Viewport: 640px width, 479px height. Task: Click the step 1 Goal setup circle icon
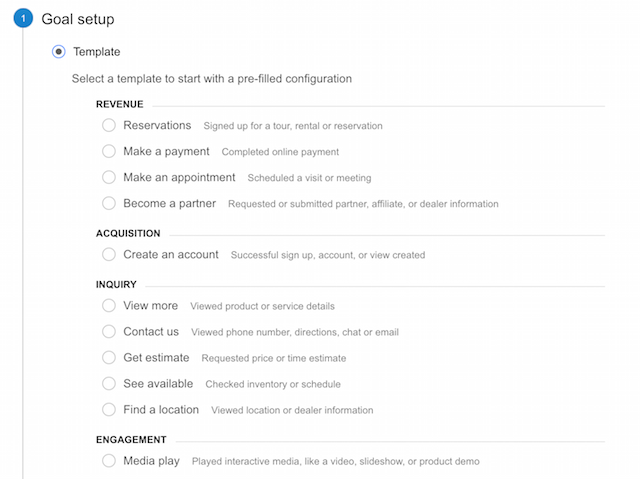pyautogui.click(x=23, y=19)
